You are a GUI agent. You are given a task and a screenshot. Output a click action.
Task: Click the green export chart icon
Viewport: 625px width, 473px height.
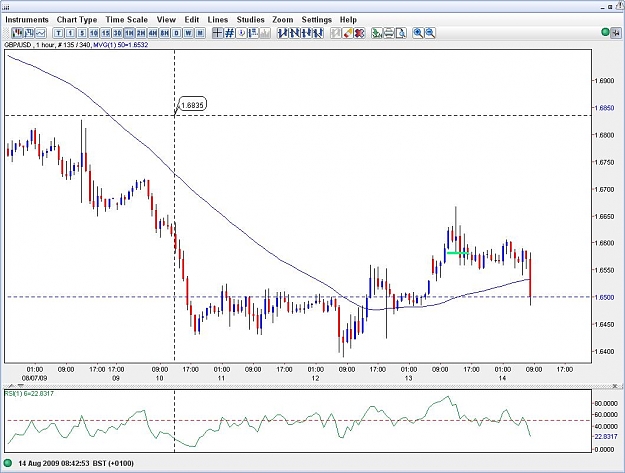377,33
